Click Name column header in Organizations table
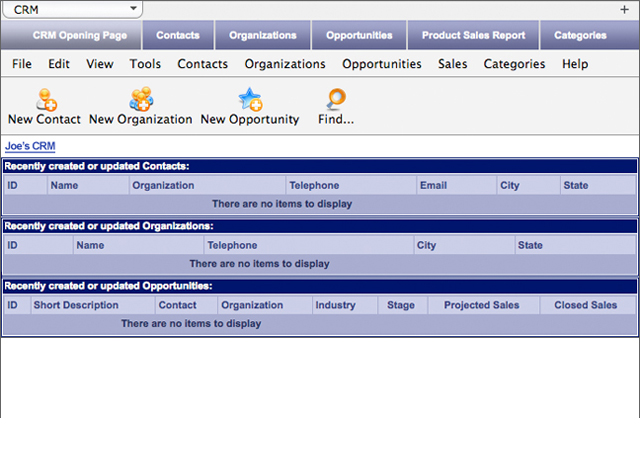The image size is (640, 468). [x=139, y=245]
